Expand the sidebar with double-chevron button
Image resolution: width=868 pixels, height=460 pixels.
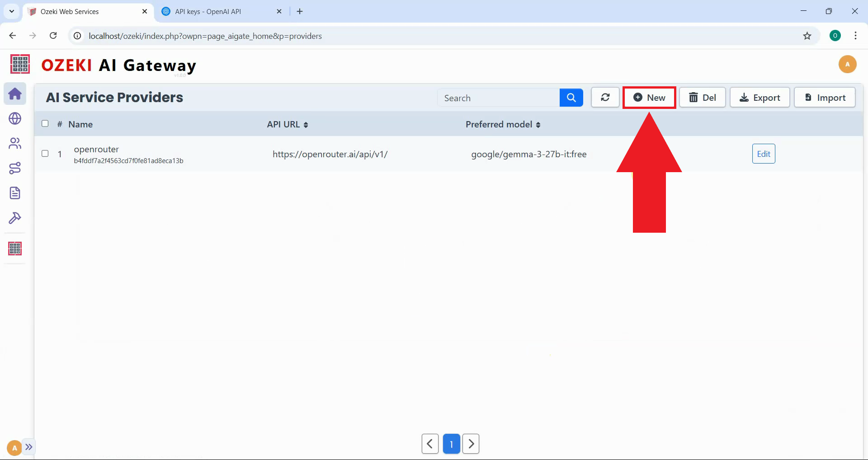tap(29, 447)
